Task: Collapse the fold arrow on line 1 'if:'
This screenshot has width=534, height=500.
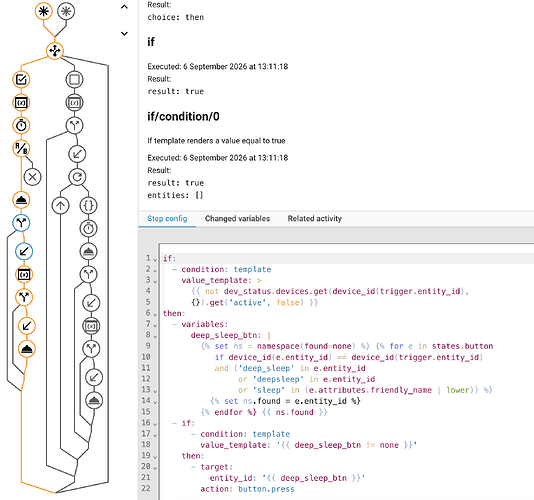Action: click(x=155, y=260)
